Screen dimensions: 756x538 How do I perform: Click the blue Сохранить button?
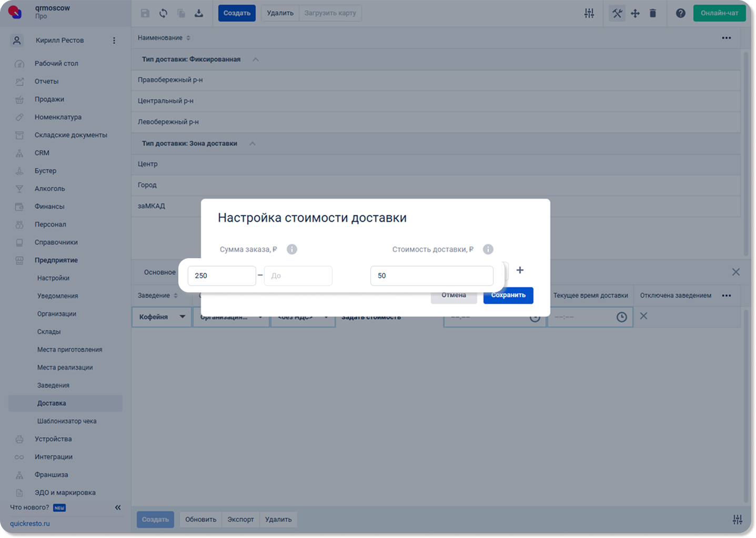point(508,295)
